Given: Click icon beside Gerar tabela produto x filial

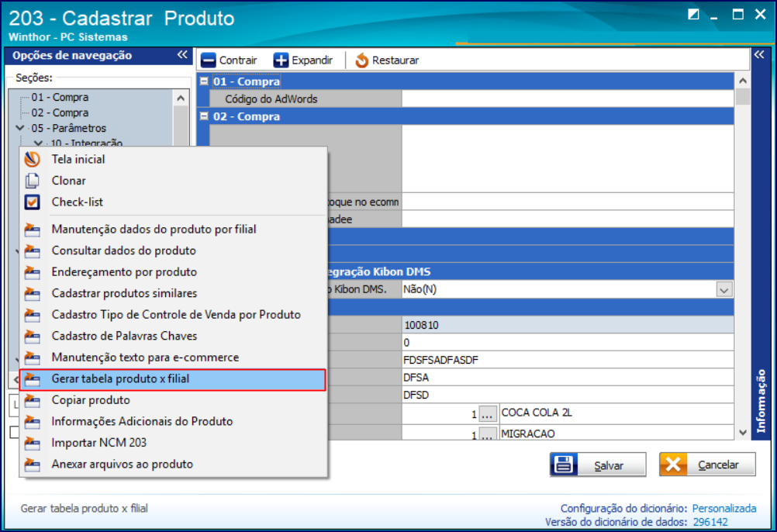Looking at the screenshot, I should click(x=33, y=379).
